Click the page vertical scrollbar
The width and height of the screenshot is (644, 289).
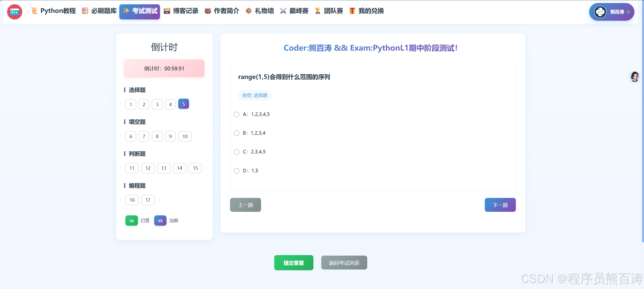pos(643,121)
